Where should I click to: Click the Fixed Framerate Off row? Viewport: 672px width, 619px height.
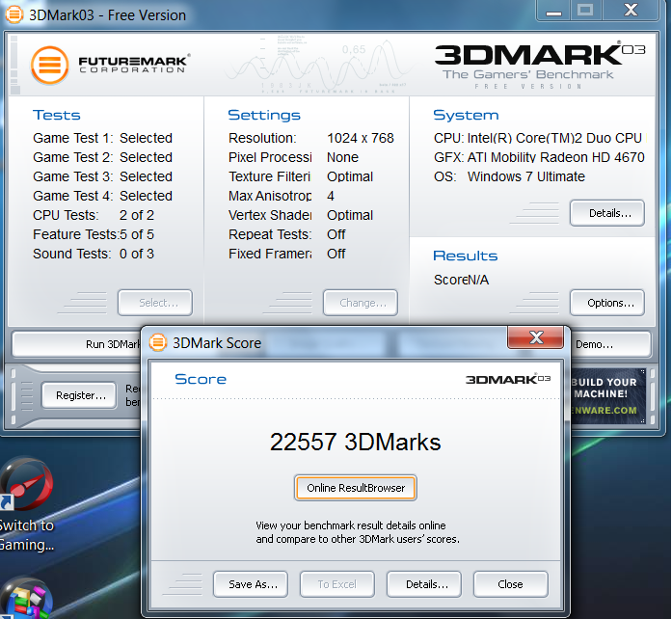pyautogui.click(x=287, y=254)
